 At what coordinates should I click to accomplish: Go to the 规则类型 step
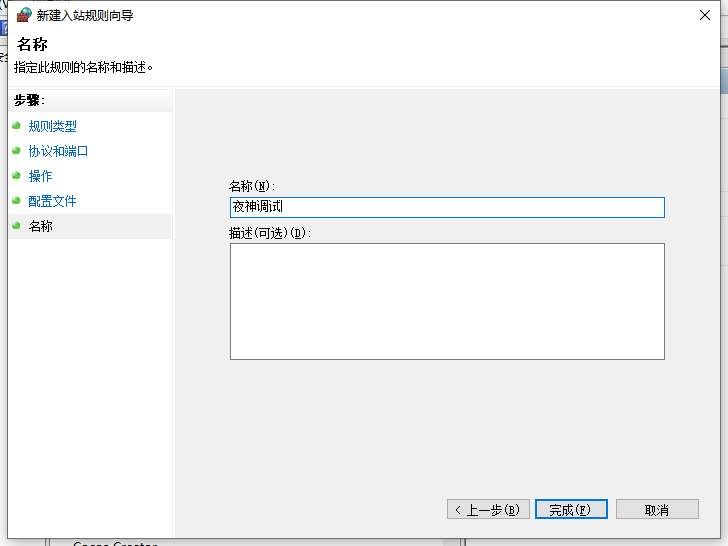52,126
